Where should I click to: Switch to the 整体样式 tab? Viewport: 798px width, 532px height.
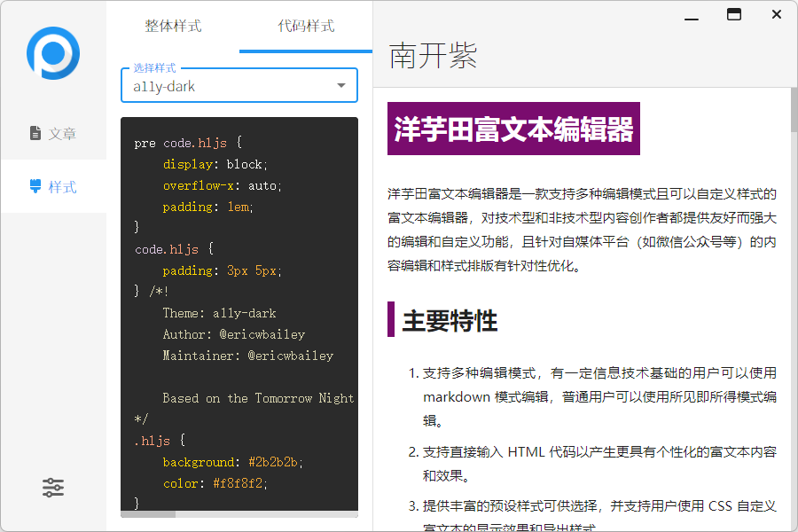click(x=173, y=26)
